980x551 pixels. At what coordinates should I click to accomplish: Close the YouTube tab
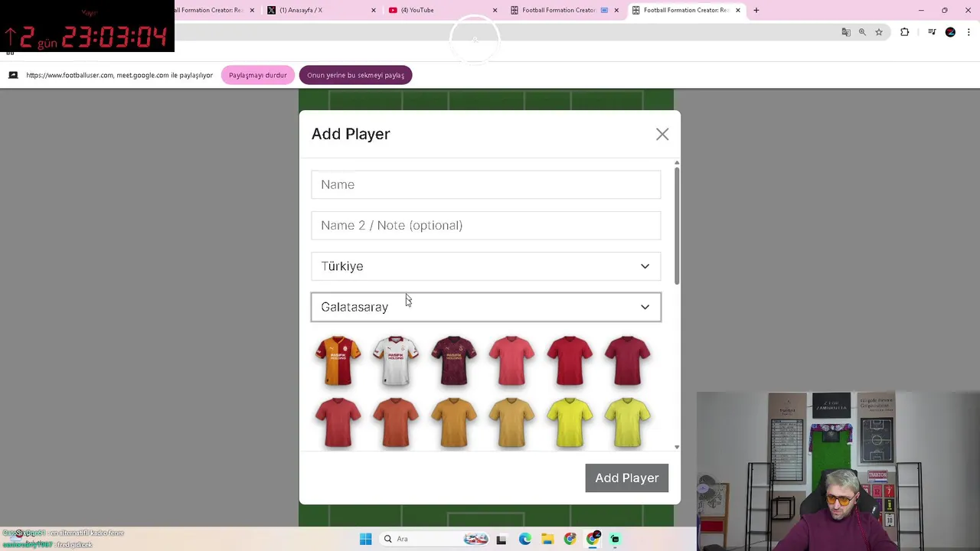coord(495,10)
